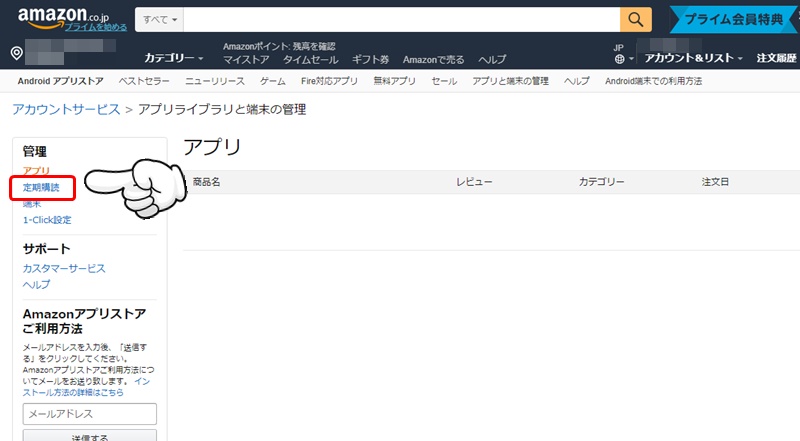This screenshot has width=800, height=441.
Task: Click the メールアドレス input field
Action: (x=90, y=414)
